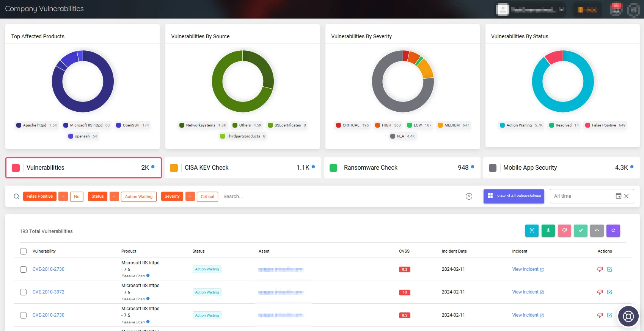Click the Status filter tag
Screen dimensions: 644x331
(97, 196)
